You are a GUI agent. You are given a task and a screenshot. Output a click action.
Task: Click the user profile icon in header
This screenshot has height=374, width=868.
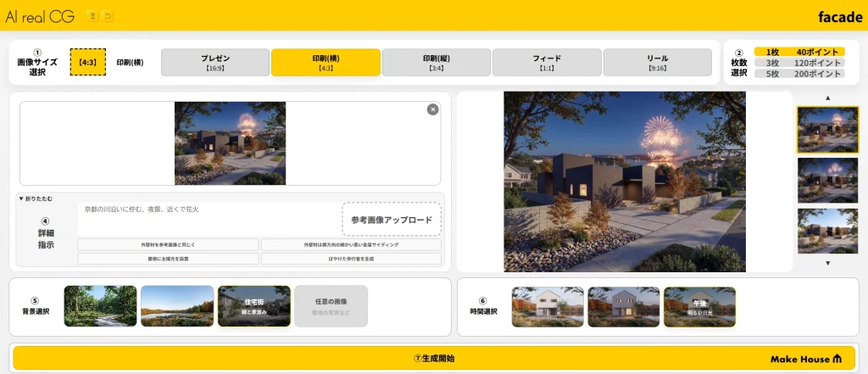pyautogui.click(x=92, y=16)
